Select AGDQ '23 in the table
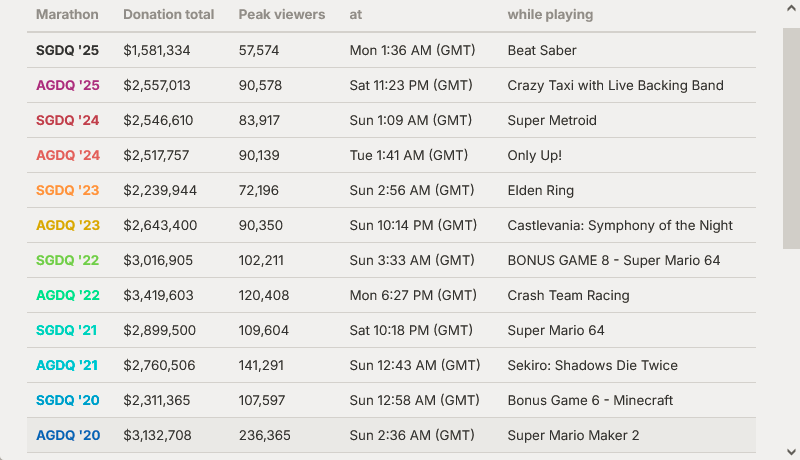This screenshot has width=800, height=460. coord(68,225)
